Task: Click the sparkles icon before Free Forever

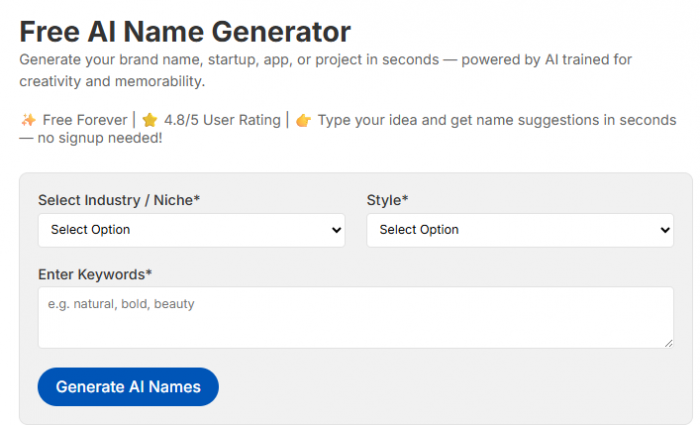Action: tap(28, 120)
